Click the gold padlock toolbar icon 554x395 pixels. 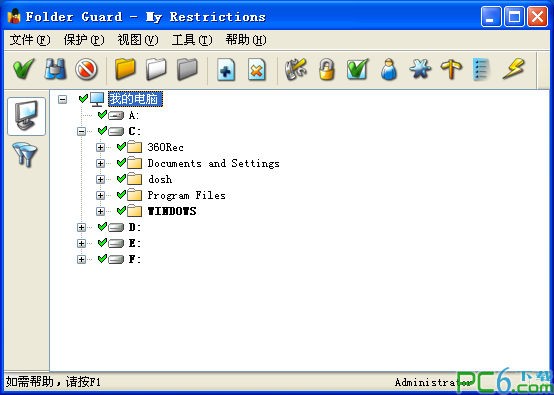[x=327, y=69]
